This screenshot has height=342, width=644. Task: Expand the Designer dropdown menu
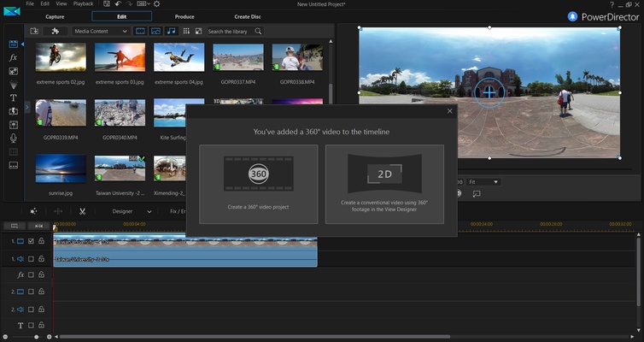127,211
